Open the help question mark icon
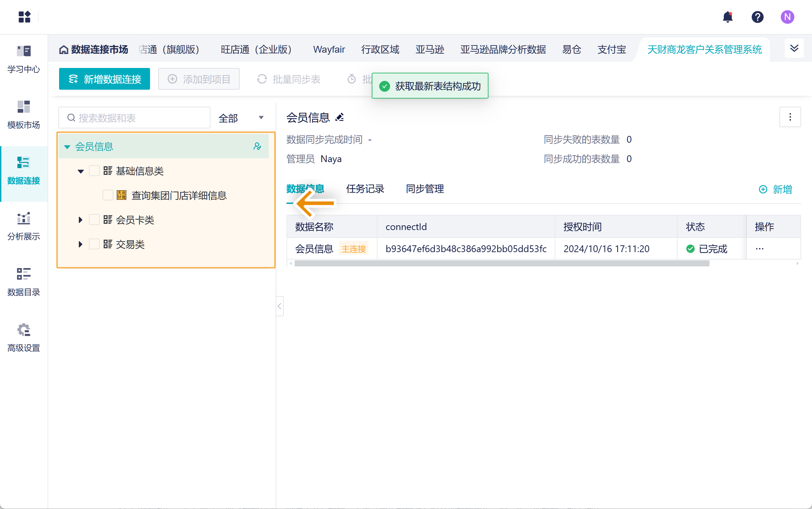The width and height of the screenshot is (812, 509). pos(757,17)
